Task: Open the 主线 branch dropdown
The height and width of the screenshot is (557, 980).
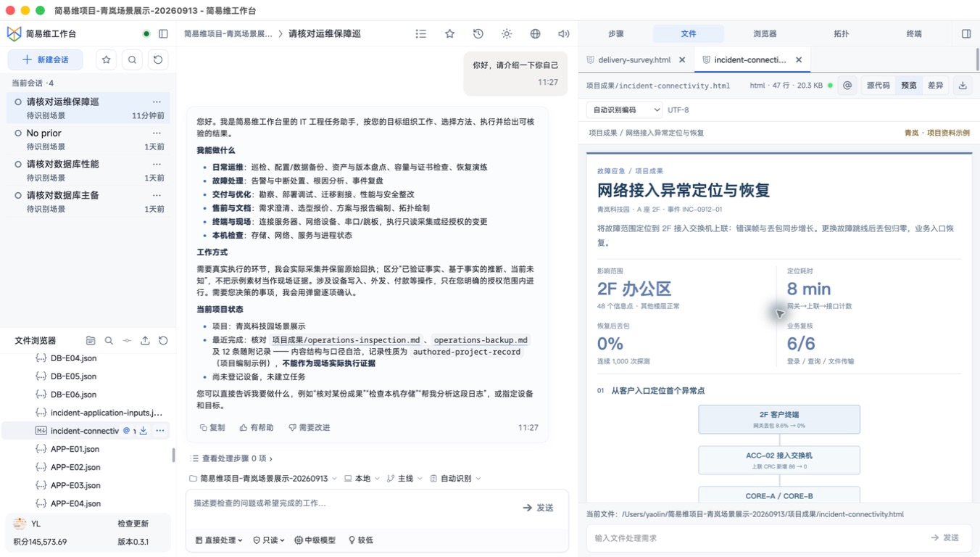Action: click(404, 479)
